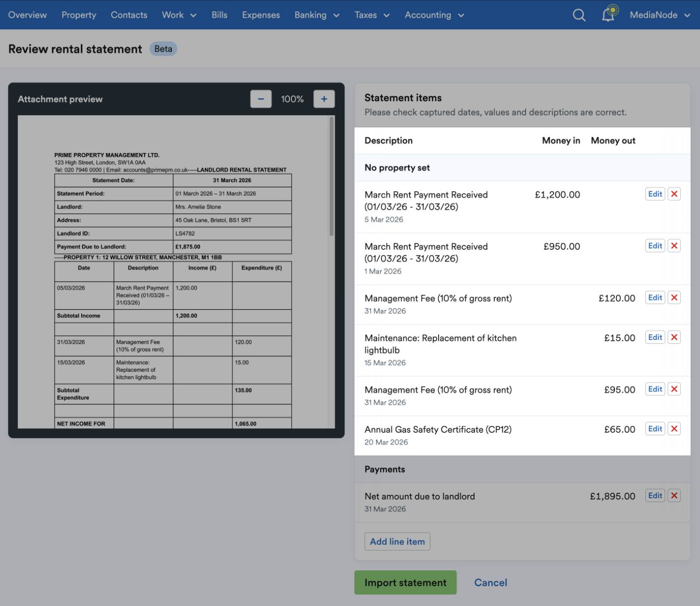
Task: Click the attachment preview vertical scrollbar
Action: pos(332,176)
